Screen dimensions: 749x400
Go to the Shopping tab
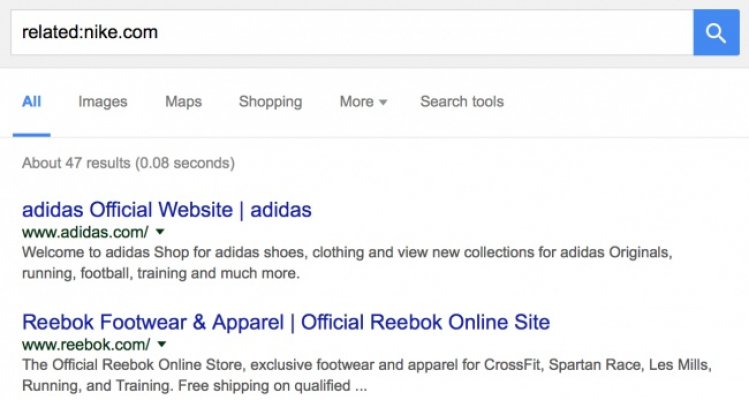(270, 102)
